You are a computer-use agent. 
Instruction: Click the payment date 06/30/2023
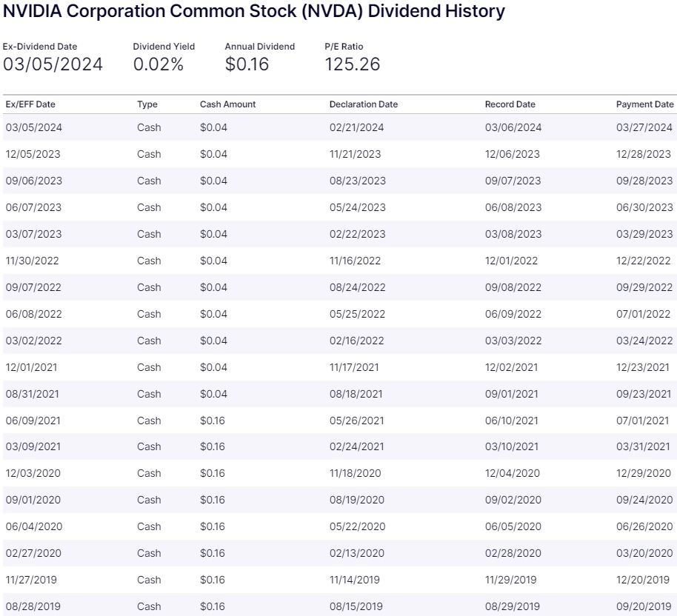coord(644,207)
